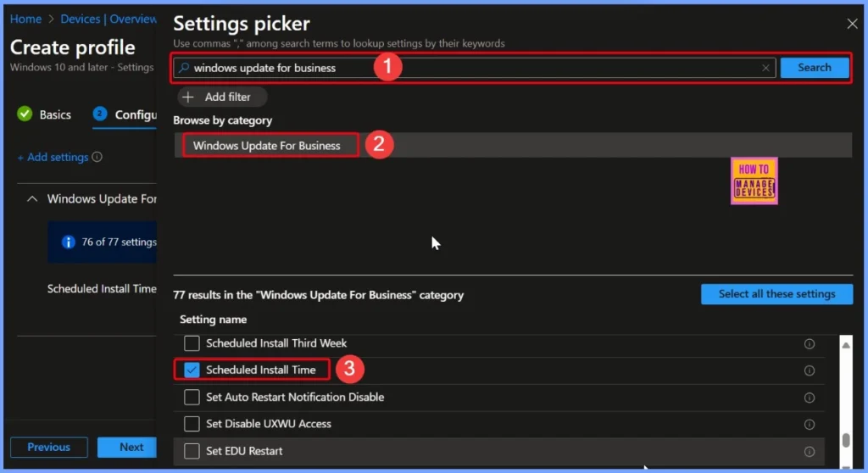Image resolution: width=868 pixels, height=473 pixels.
Task: Focus the settings search input field
Action: (476, 68)
